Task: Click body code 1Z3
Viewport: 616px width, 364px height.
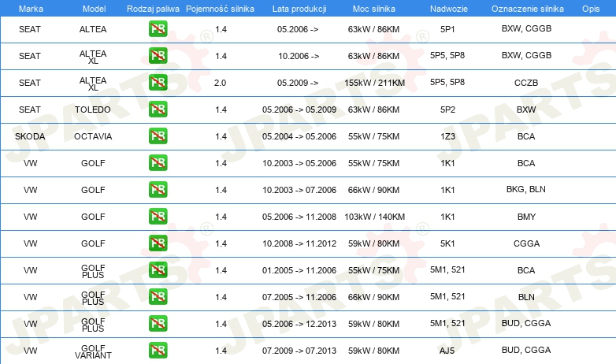Action: tap(448, 136)
